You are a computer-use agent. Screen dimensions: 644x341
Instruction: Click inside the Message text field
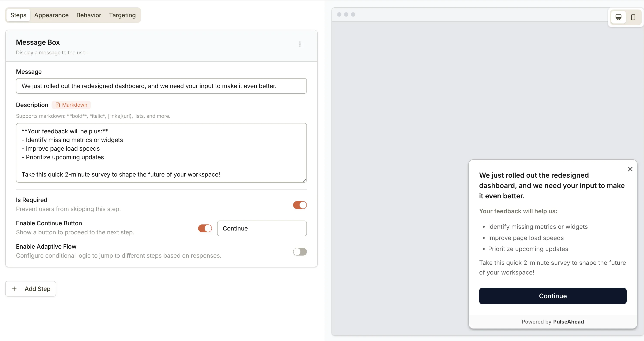pos(161,86)
